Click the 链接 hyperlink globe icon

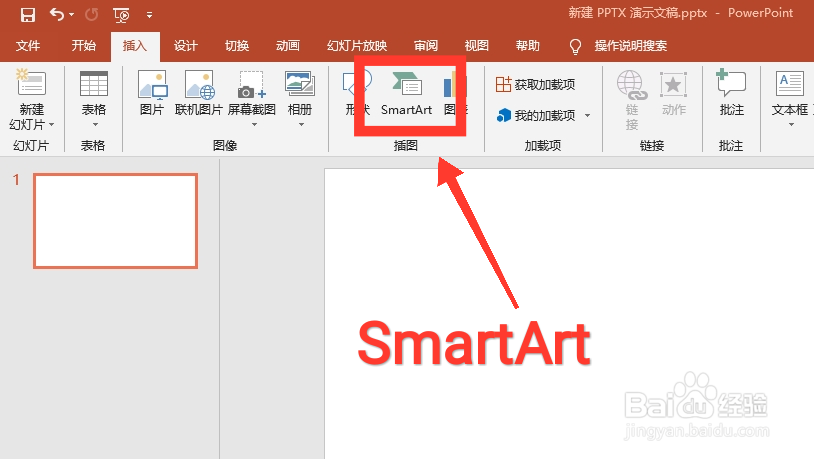click(x=632, y=86)
